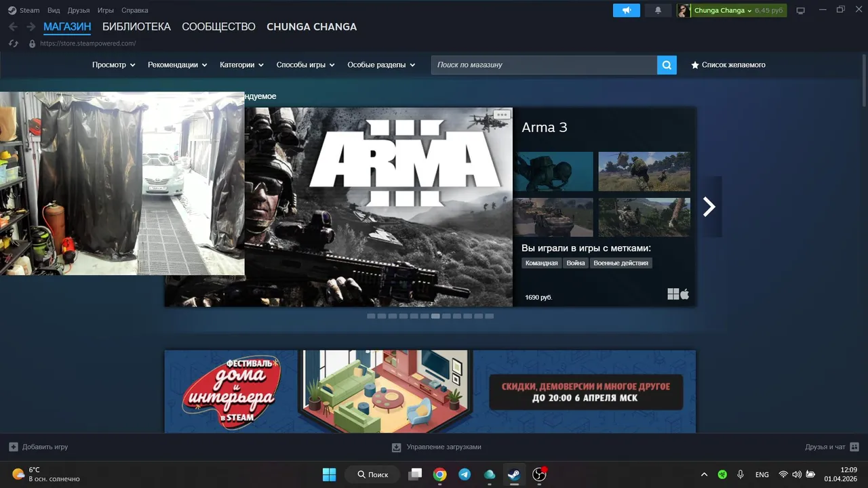868x488 pixels.
Task: Open the three-dots options on the Arma 3 capsule
Action: point(502,115)
